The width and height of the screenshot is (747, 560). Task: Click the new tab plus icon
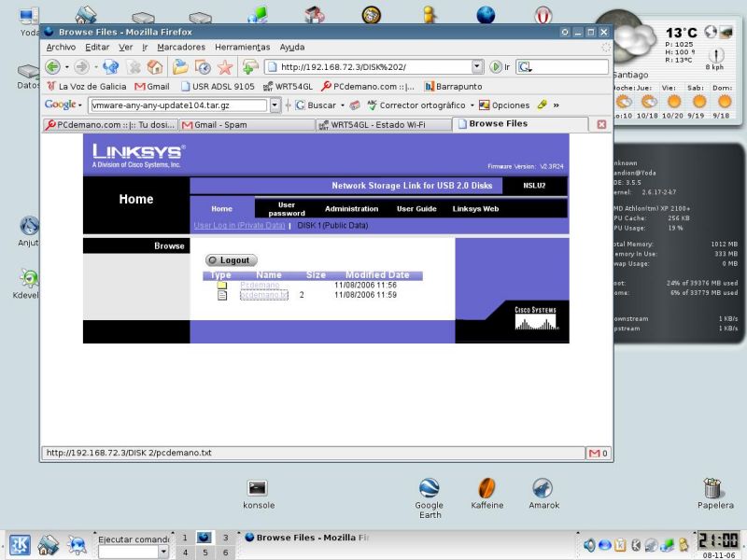coord(249,67)
